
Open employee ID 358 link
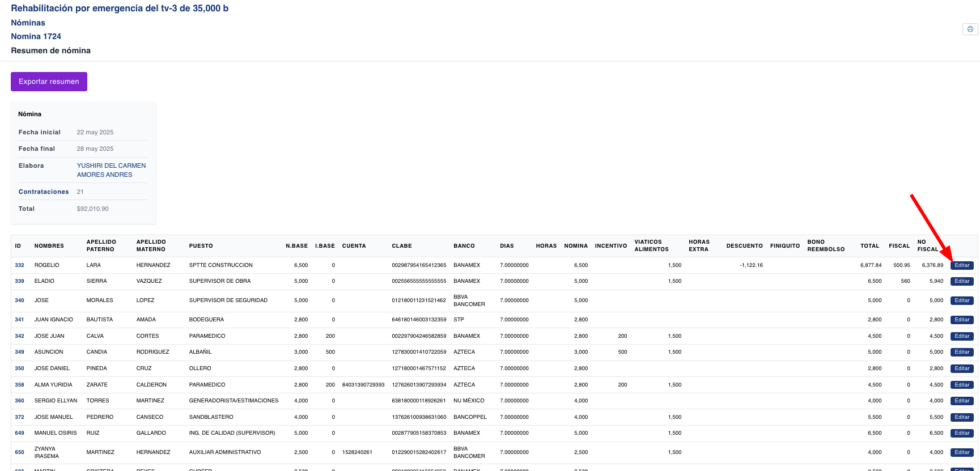tap(19, 385)
